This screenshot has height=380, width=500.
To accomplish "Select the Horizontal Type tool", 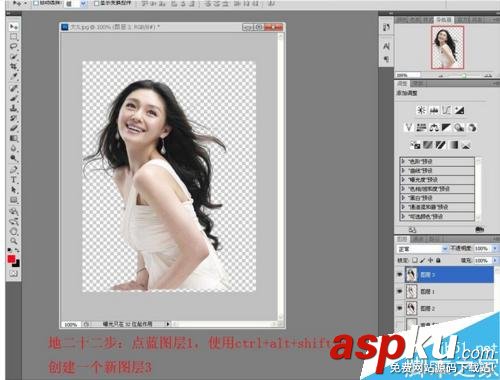I will click(14, 180).
